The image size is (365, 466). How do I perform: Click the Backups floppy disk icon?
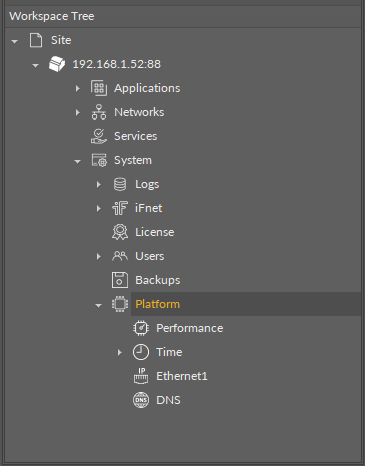pos(120,280)
